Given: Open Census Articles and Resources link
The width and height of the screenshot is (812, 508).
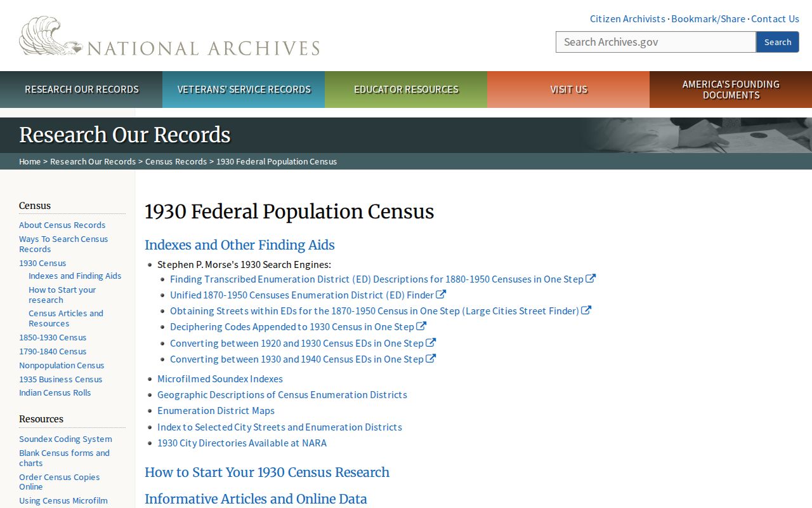Looking at the screenshot, I should (66, 318).
